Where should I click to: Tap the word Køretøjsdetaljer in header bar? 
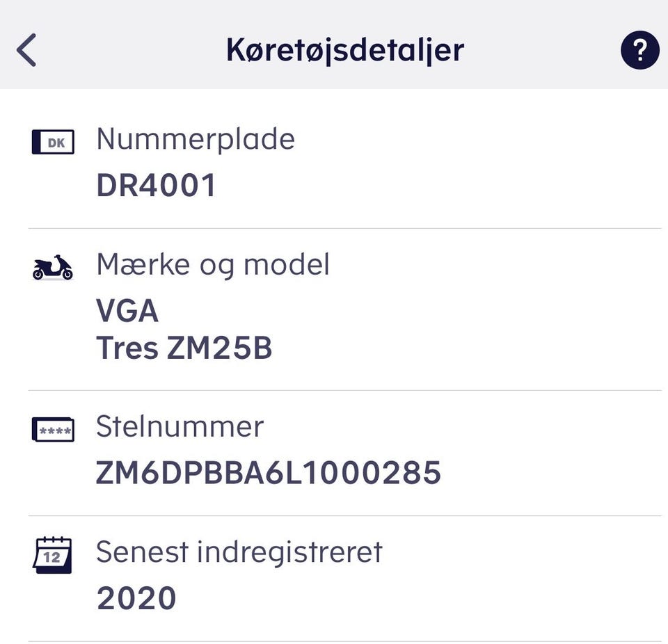click(x=345, y=51)
